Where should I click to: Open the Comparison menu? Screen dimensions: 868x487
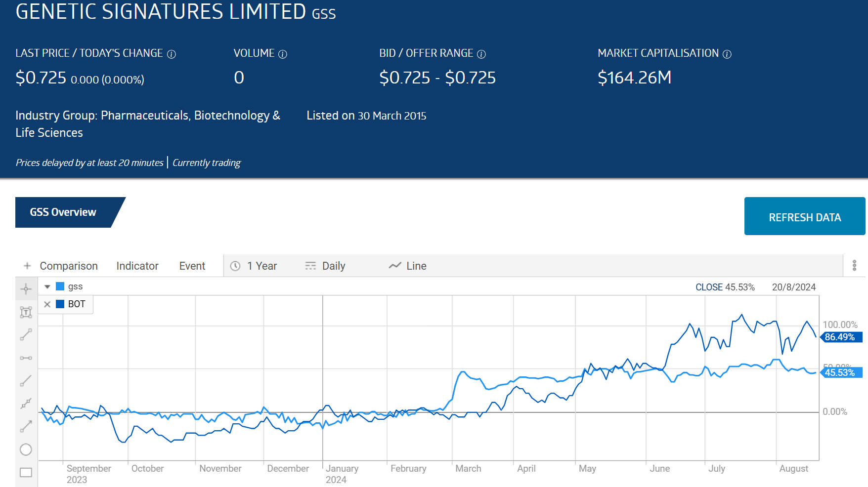click(69, 266)
